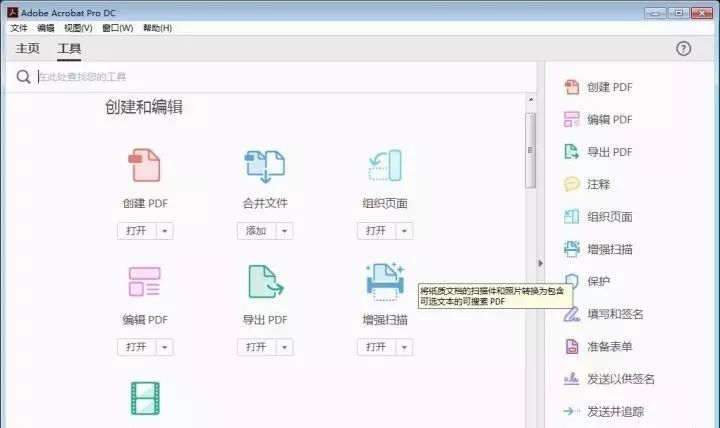Viewport: 720px width, 428px height.
Task: Collapse the right pane with the arrow handle
Action: pyautogui.click(x=540, y=263)
